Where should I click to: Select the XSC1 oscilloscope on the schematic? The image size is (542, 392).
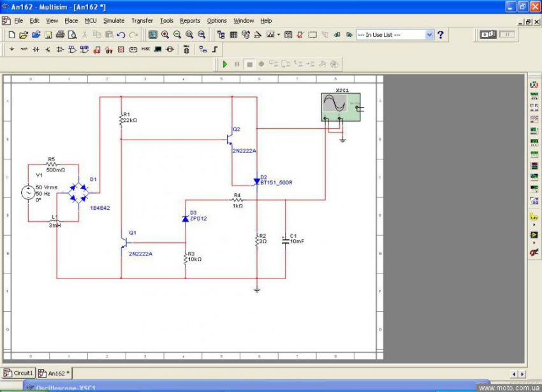[x=341, y=107]
